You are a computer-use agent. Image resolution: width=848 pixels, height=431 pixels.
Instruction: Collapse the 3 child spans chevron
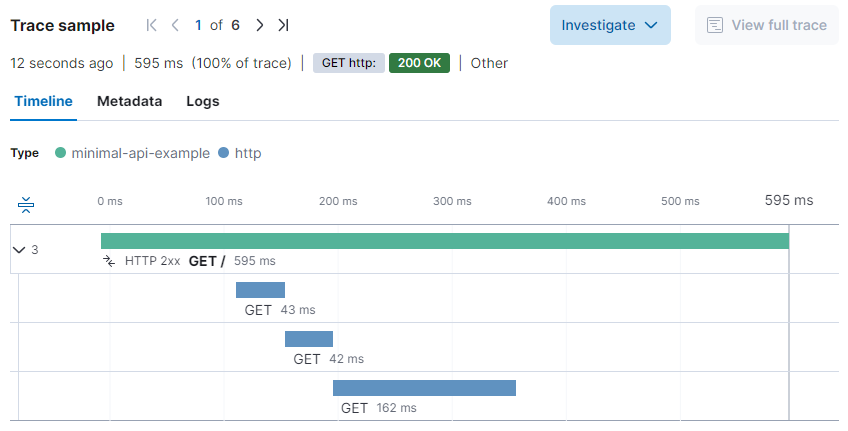[x=19, y=249]
